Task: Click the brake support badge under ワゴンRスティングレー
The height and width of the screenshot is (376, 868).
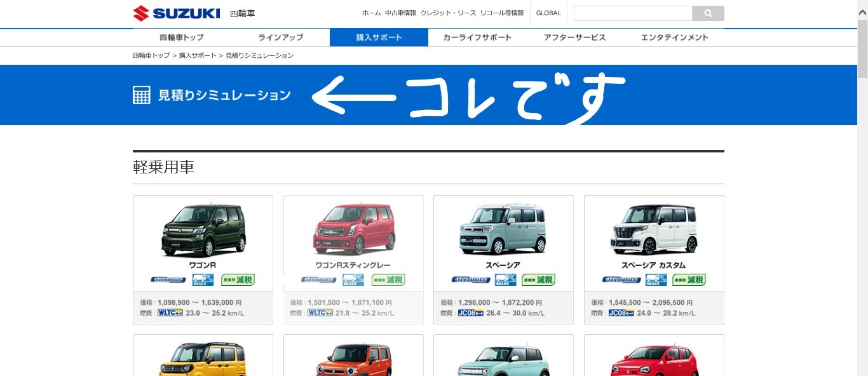Action: tap(354, 279)
